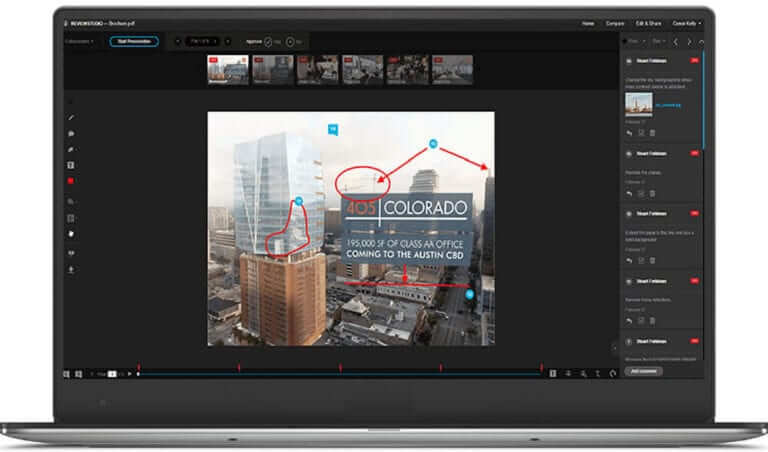Toggle the Approve checkmark circle
Viewport: 768px width, 452px height.
click(268, 41)
